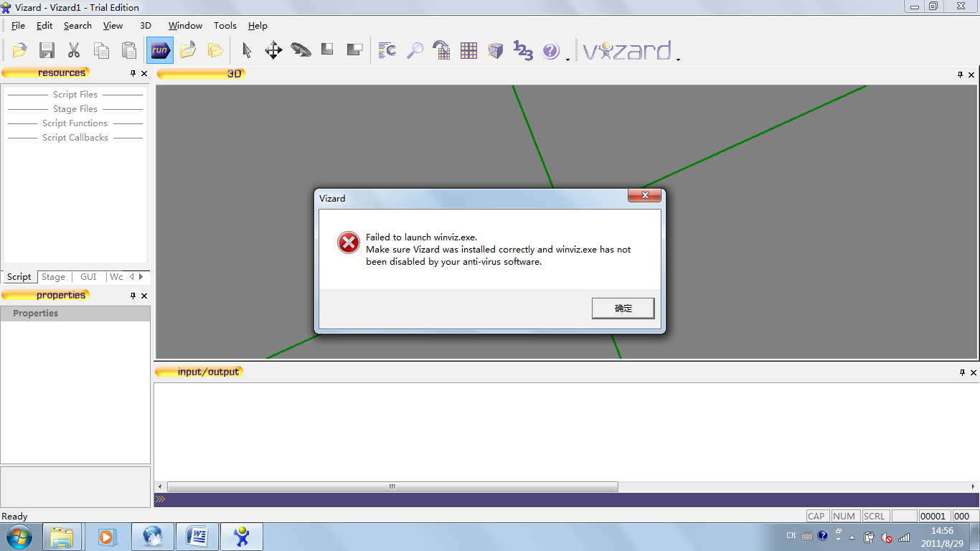This screenshot has width=980, height=551.
Task: Select the four-way move tool
Action: 273,50
